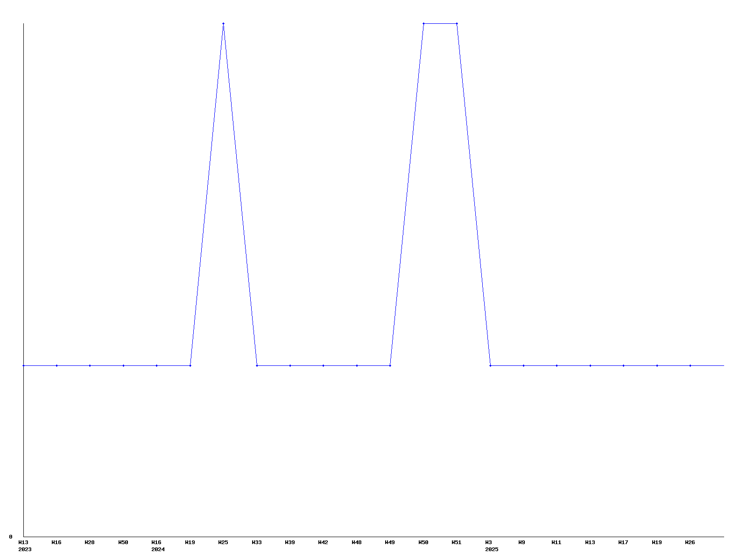Screen dimensions: 747x560
Task: Click the data point above W3 2025
Action: tap(490, 365)
